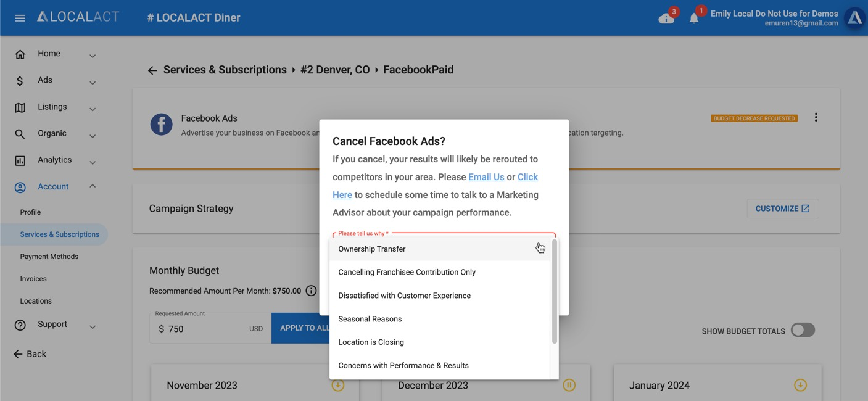The height and width of the screenshot is (401, 868).
Task: Click the January 2024 download-arrow icon
Action: 800,385
